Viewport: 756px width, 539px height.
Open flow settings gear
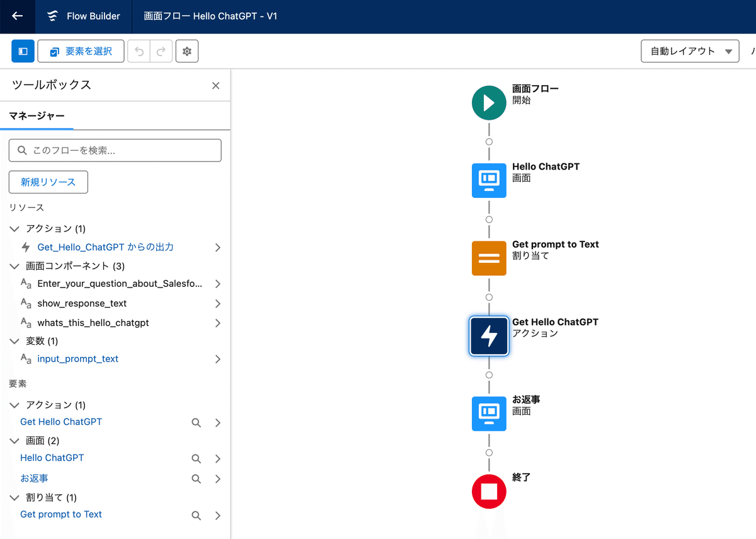pyautogui.click(x=187, y=51)
